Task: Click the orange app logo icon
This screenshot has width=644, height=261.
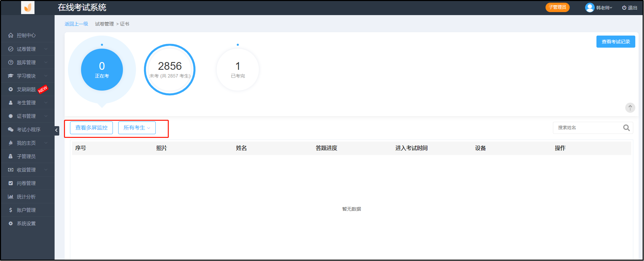Action: [28, 7]
